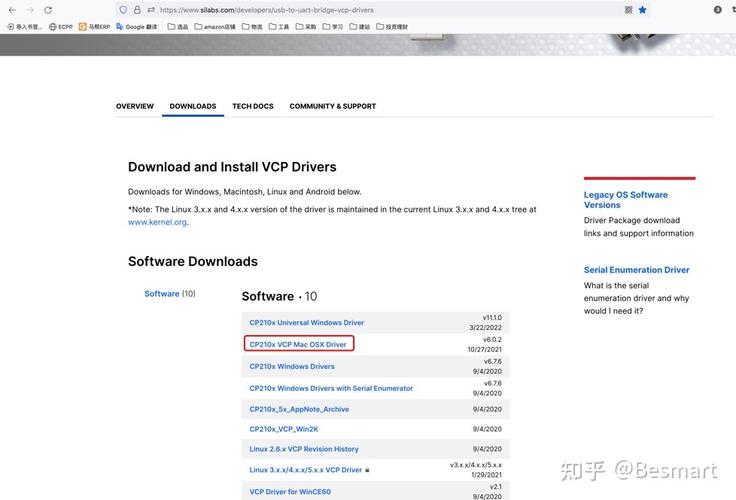The height and width of the screenshot is (500, 736).
Task: Reload the page with the refresh icon
Action: (x=48, y=10)
